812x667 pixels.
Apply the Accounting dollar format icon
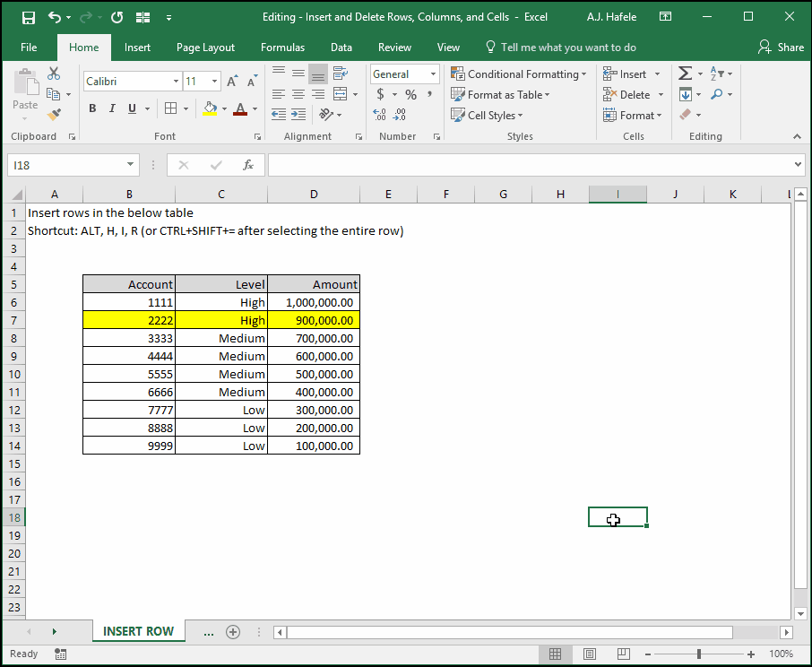[x=381, y=94]
